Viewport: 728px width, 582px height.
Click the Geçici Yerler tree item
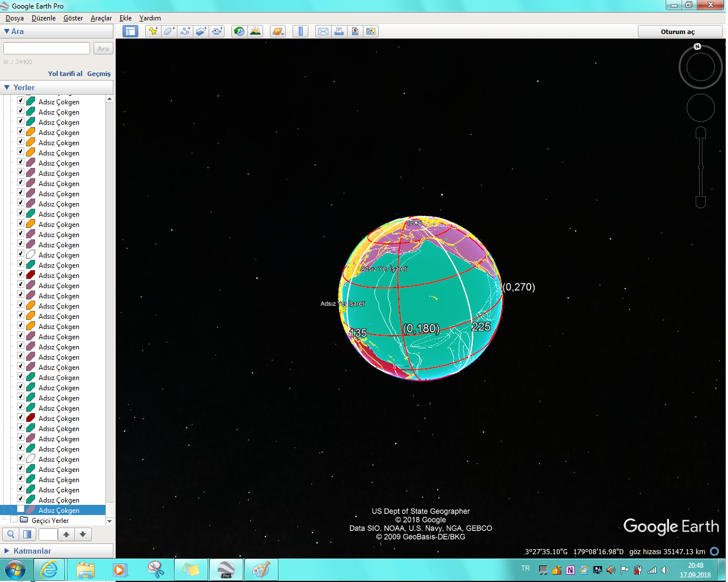point(50,520)
